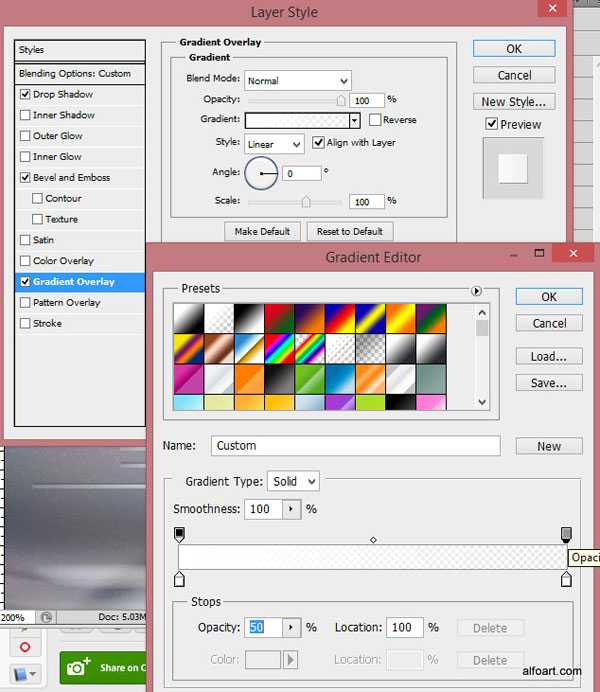Choose the magenta preset in third row
The width and height of the screenshot is (600, 692).
click(x=188, y=379)
